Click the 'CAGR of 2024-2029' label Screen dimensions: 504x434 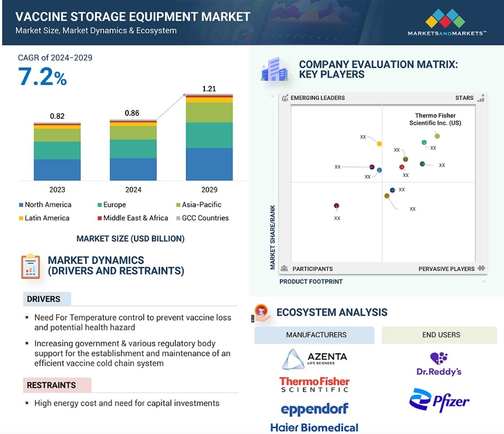click(55, 58)
